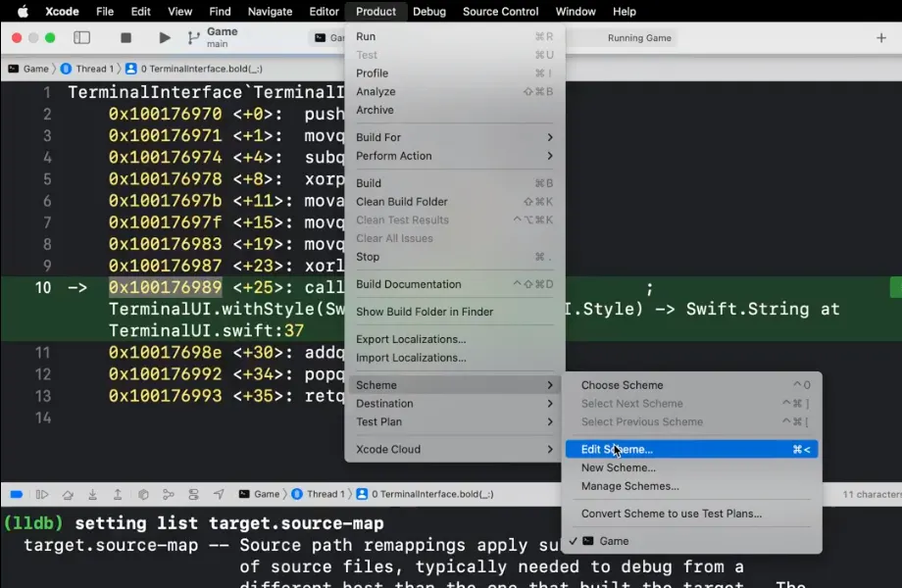Click Convert Scheme to use Test Plans…
Viewport: 902px width, 588px height.
tap(691, 514)
